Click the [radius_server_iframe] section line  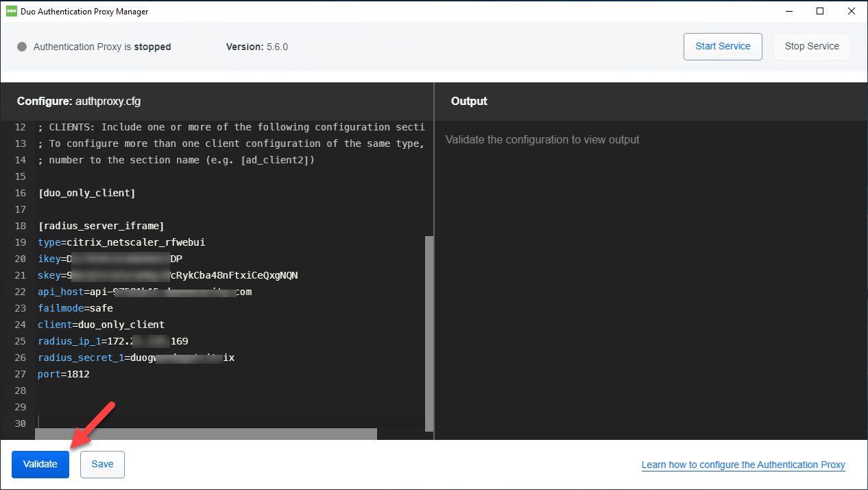(101, 226)
